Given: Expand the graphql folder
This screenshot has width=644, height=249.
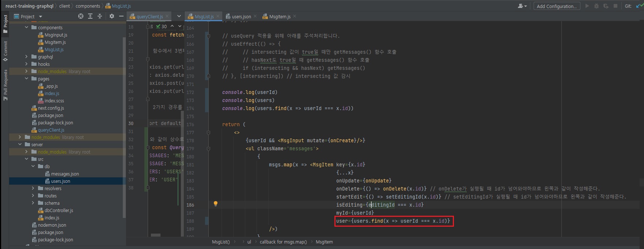Looking at the screenshot, I should click(26, 57).
